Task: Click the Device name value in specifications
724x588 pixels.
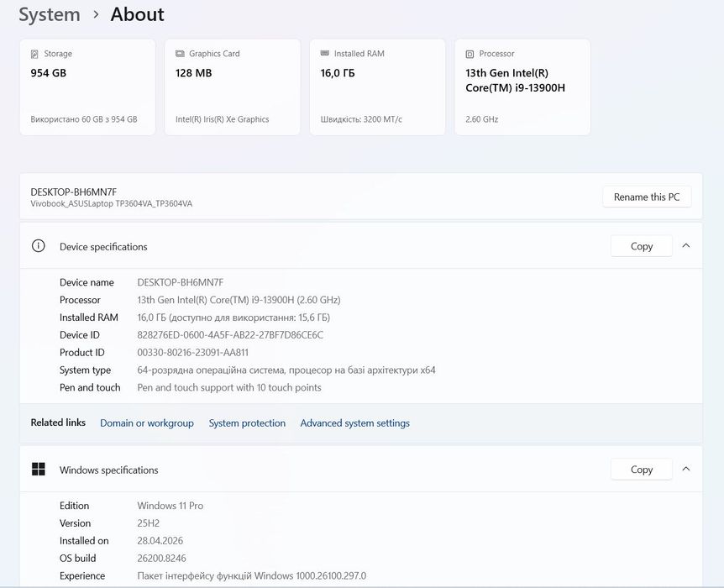Action: tap(180, 282)
